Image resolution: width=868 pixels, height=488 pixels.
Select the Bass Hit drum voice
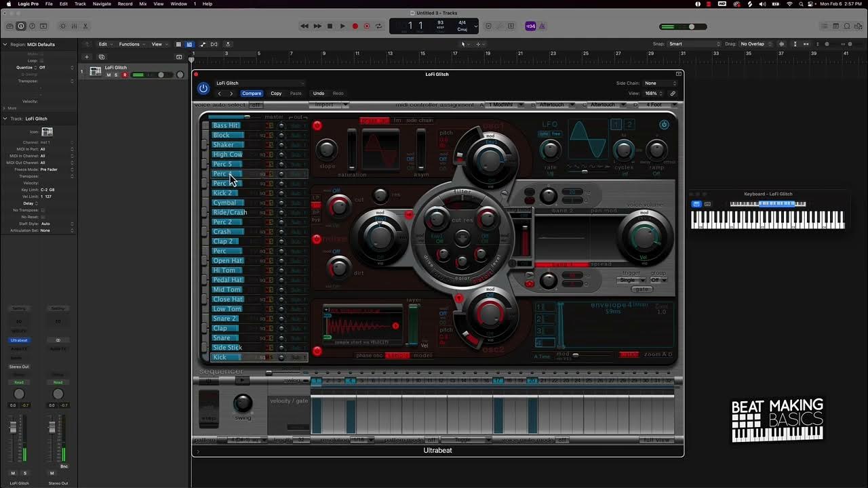(226, 125)
